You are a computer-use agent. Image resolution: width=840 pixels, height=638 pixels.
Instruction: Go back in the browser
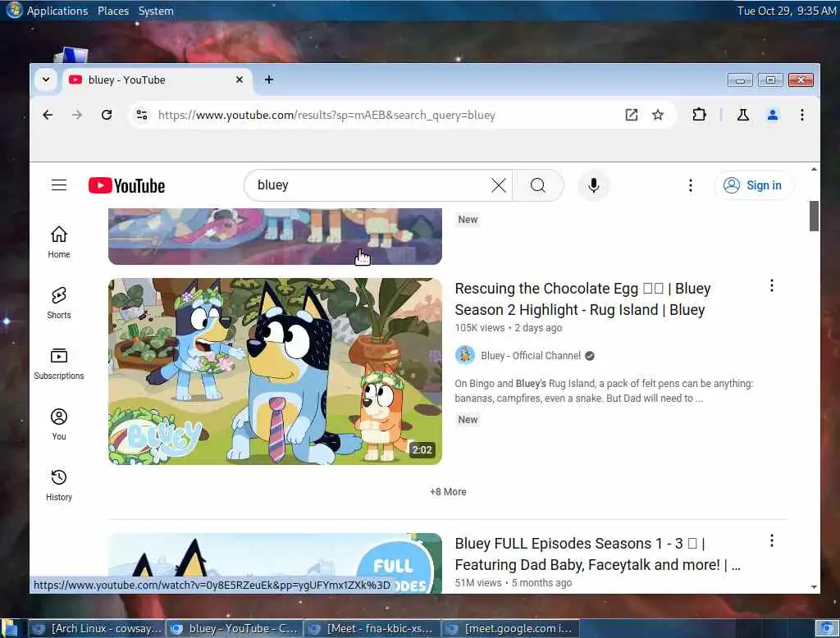tap(48, 115)
